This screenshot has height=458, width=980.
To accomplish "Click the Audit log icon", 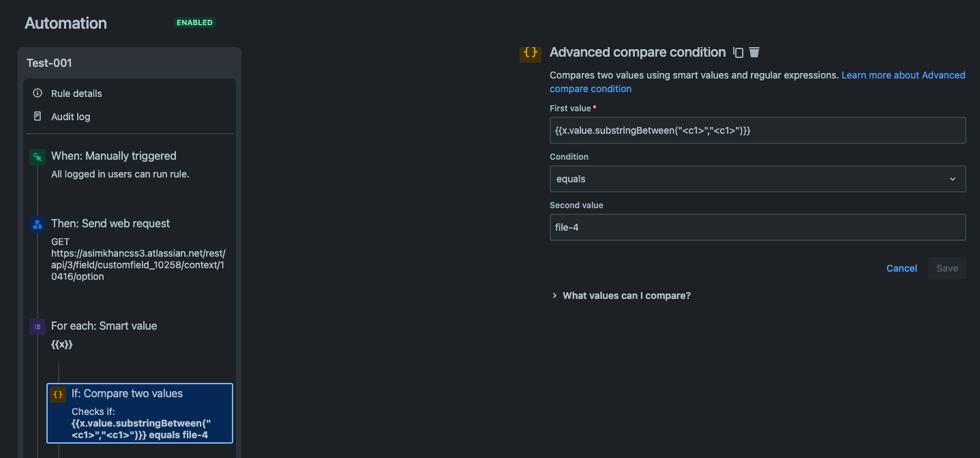I will [38, 116].
